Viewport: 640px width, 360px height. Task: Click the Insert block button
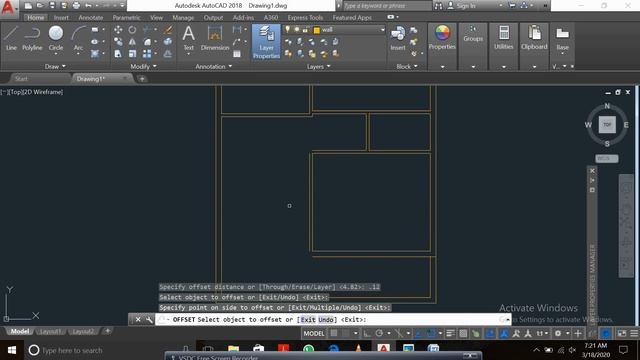pos(398,38)
